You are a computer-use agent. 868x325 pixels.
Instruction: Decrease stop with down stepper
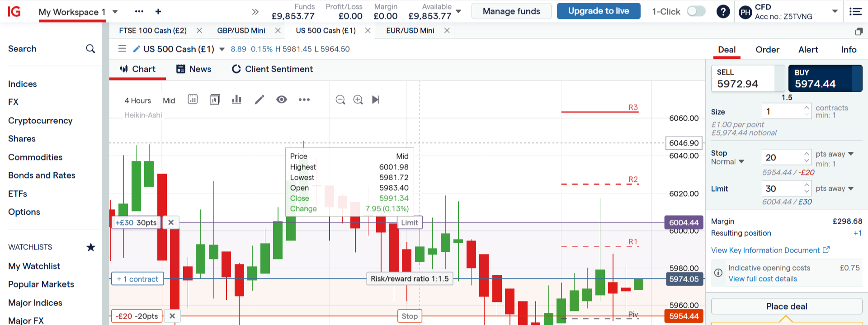807,161
